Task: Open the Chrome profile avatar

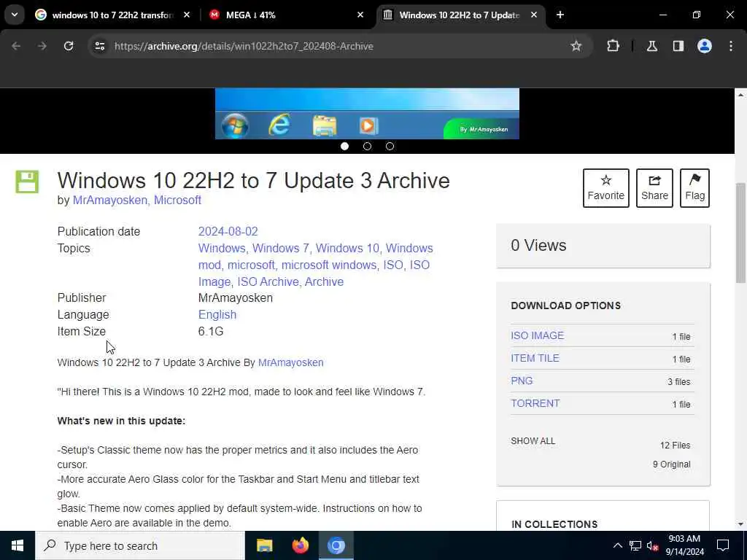Action: tap(704, 46)
